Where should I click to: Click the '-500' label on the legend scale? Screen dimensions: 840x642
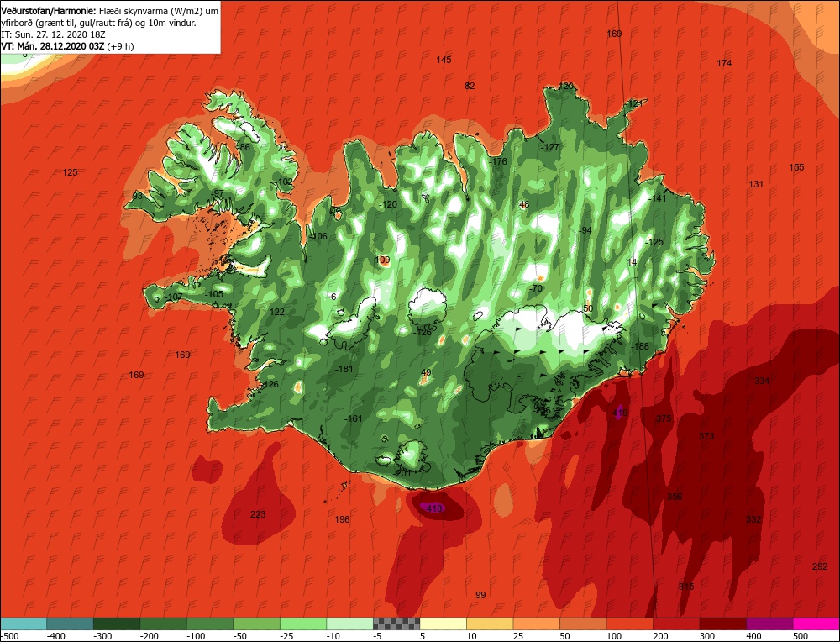coord(9,636)
